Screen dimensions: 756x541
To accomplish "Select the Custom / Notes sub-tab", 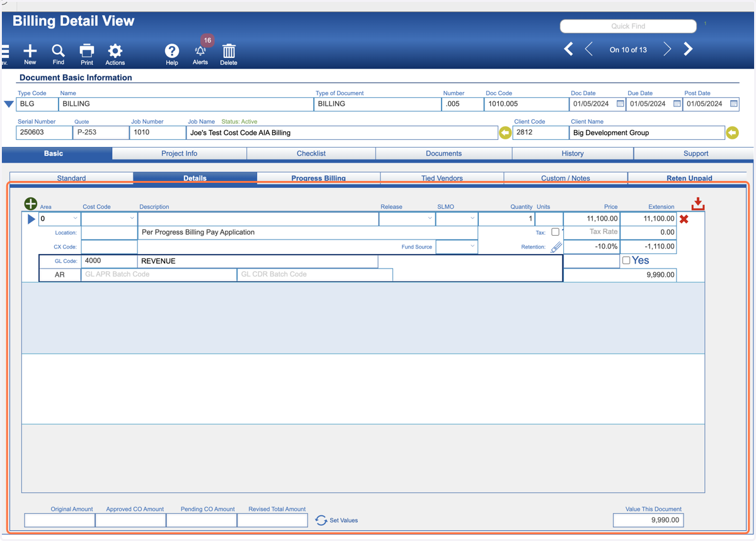I will click(566, 178).
